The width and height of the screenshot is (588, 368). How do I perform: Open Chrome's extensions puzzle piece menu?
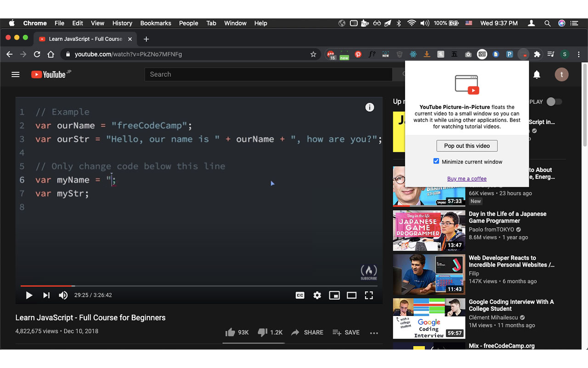coord(537,54)
